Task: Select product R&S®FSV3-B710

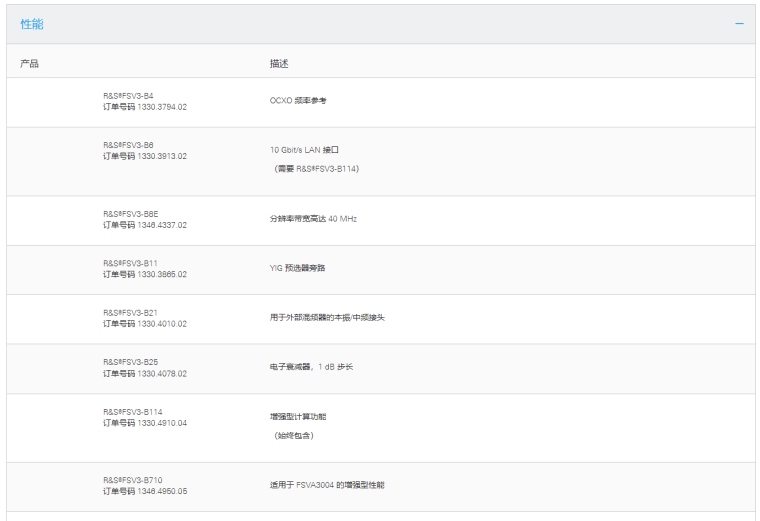Action: click(133, 480)
